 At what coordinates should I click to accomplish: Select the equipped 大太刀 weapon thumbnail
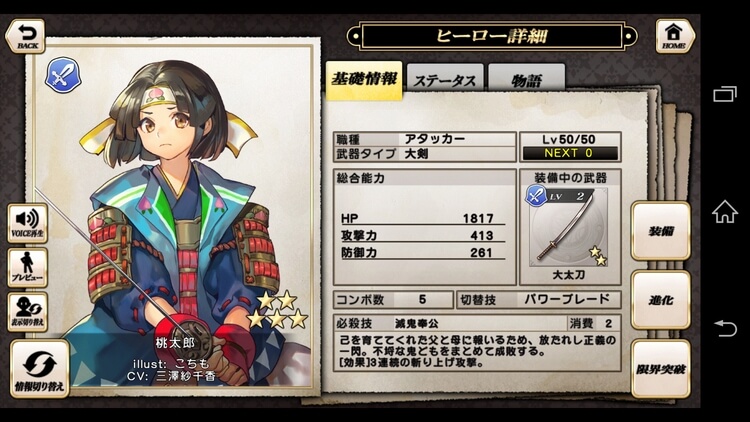(x=568, y=227)
